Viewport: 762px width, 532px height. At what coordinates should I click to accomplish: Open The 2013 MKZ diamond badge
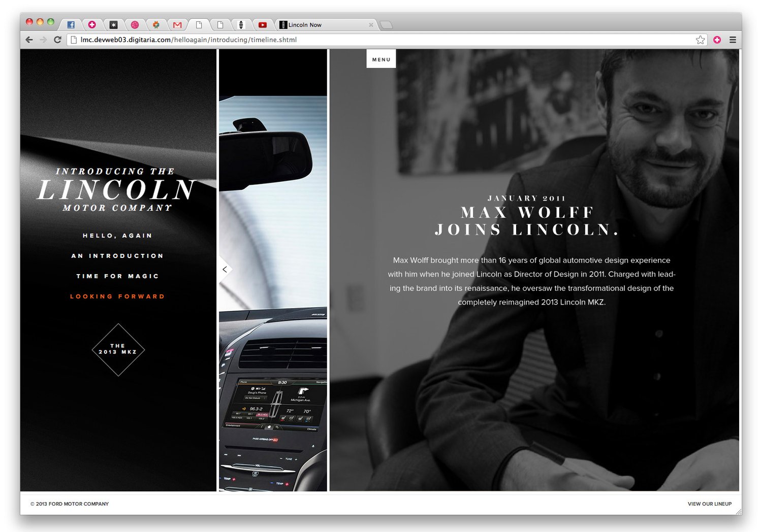pyautogui.click(x=118, y=350)
